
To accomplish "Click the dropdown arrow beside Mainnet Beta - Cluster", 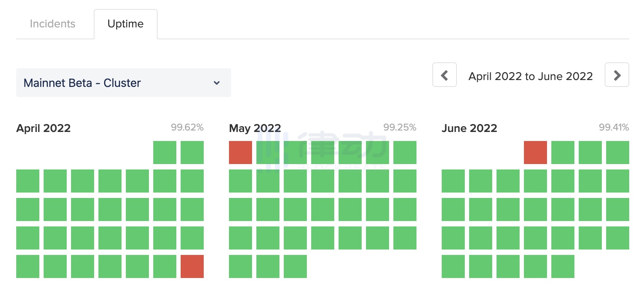I will 217,83.
